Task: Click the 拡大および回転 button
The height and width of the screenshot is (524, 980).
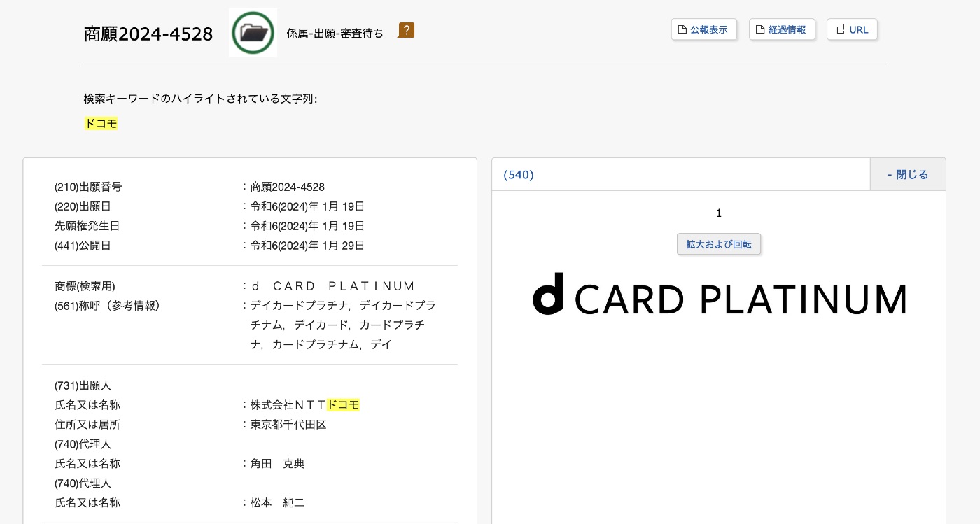Action: click(719, 244)
